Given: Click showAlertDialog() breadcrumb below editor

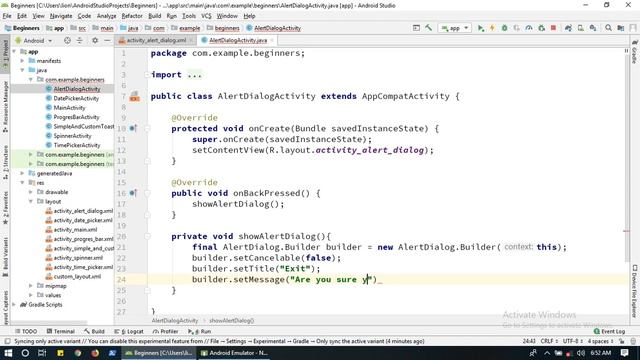Looking at the screenshot, I should pyautogui.click(x=231, y=321).
